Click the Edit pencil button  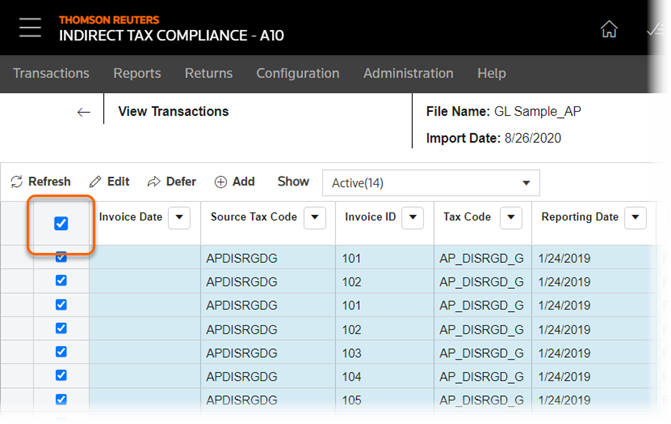(x=109, y=181)
